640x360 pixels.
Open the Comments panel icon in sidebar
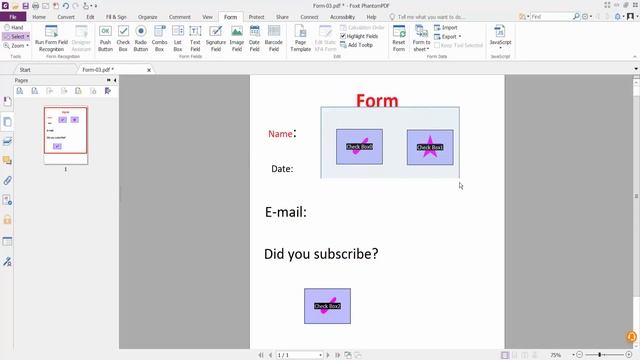click(7, 160)
